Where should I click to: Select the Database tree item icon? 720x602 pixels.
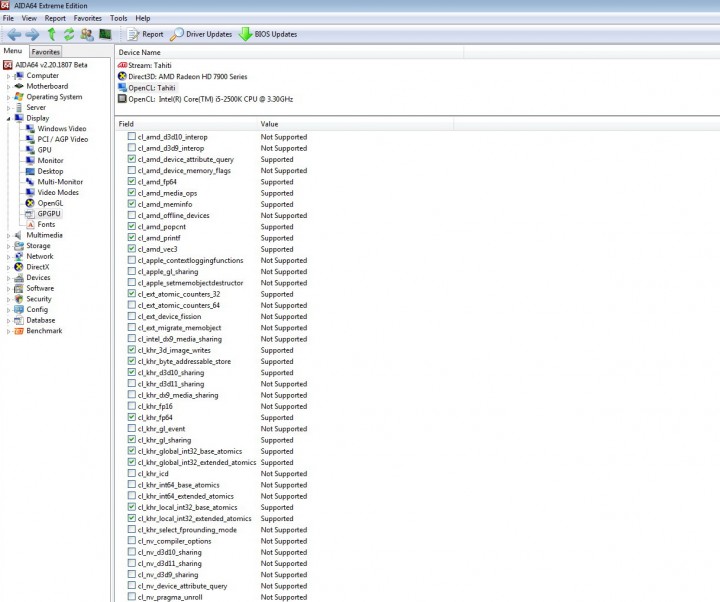[x=19, y=320]
